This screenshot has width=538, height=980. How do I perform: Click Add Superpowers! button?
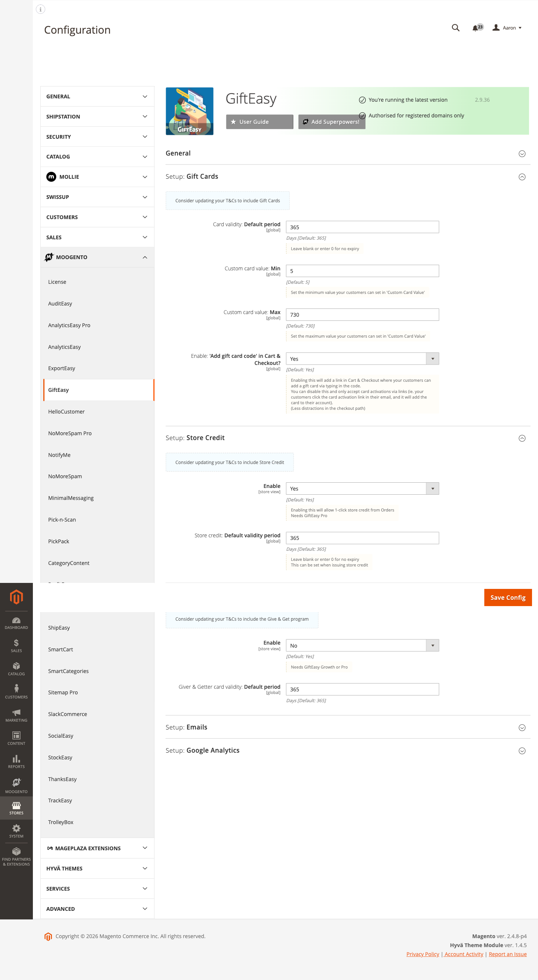point(331,122)
